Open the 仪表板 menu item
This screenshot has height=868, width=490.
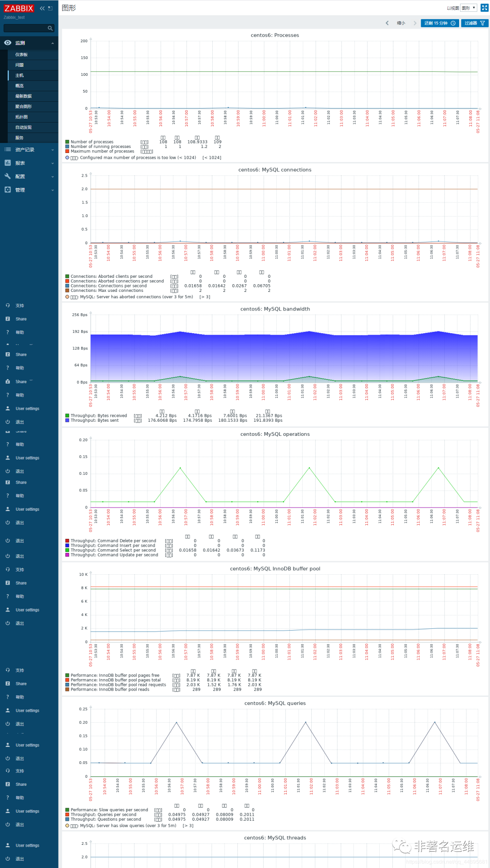[33, 54]
